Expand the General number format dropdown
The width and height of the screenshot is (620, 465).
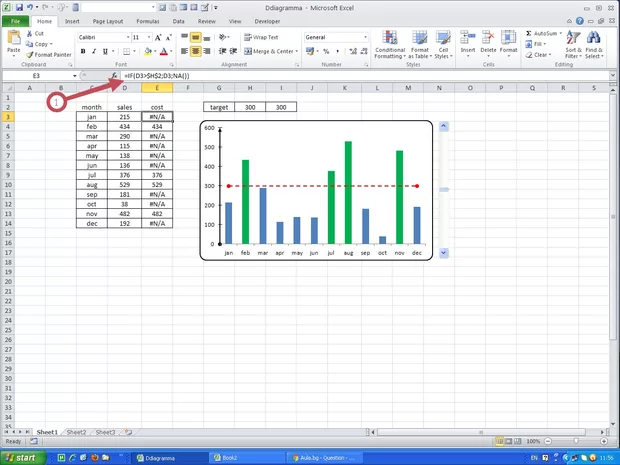pyautogui.click(x=363, y=37)
